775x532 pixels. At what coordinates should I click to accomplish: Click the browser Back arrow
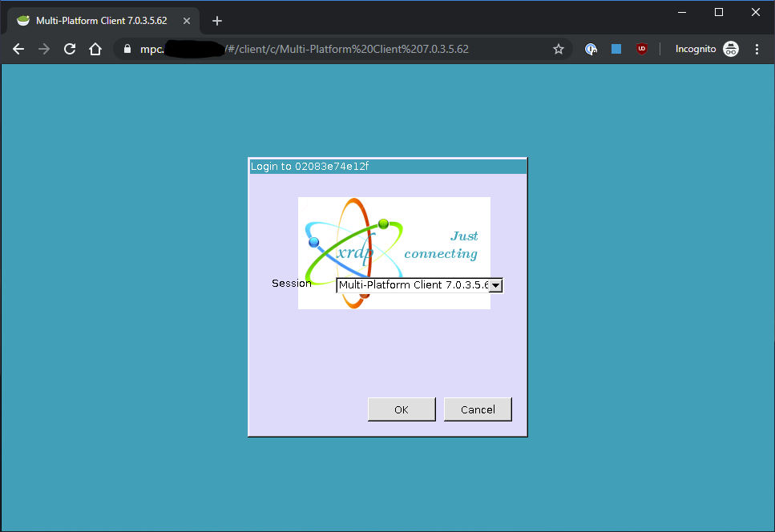[x=18, y=49]
